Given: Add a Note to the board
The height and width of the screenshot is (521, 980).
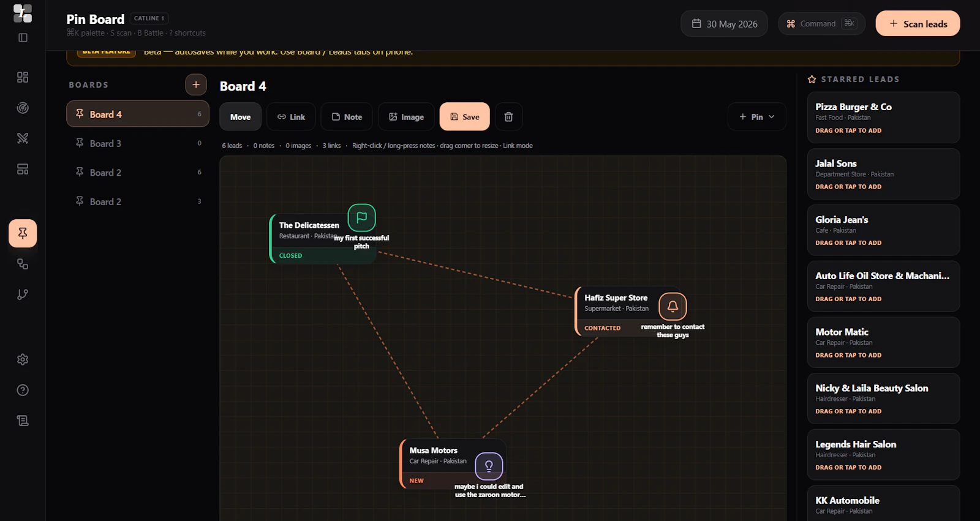Looking at the screenshot, I should point(347,117).
